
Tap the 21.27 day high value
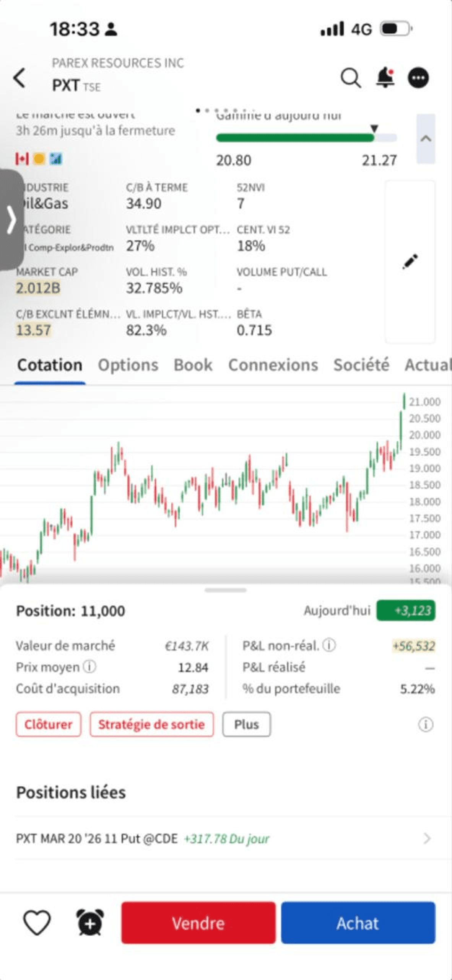[379, 160]
